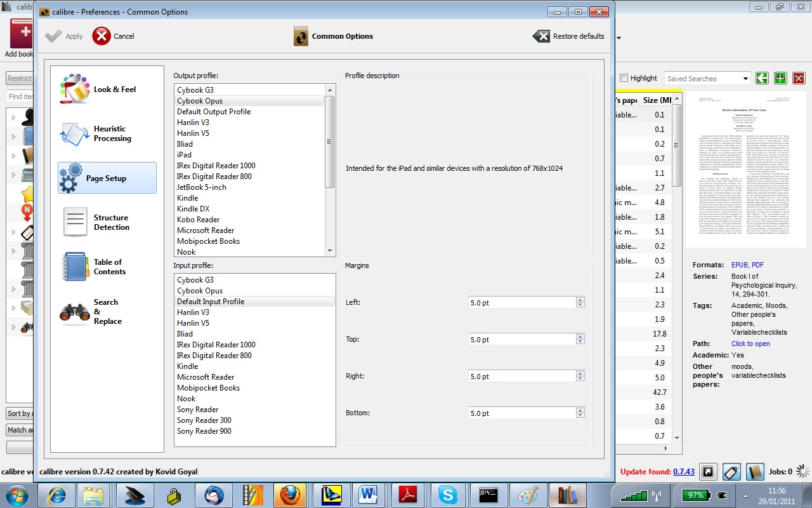Click the down arrow of the output profile scrollbar
The width and height of the screenshot is (812, 508).
(x=330, y=251)
